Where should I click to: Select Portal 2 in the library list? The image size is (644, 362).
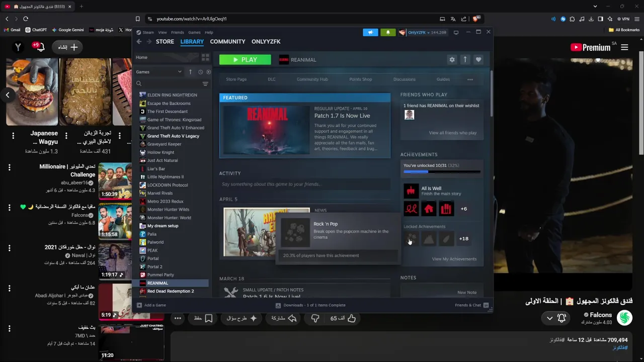154,266
